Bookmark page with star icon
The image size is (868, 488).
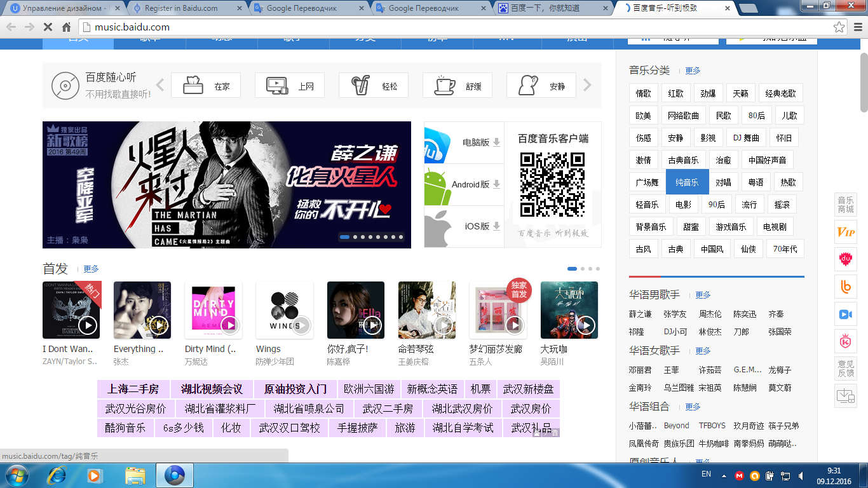(x=839, y=27)
